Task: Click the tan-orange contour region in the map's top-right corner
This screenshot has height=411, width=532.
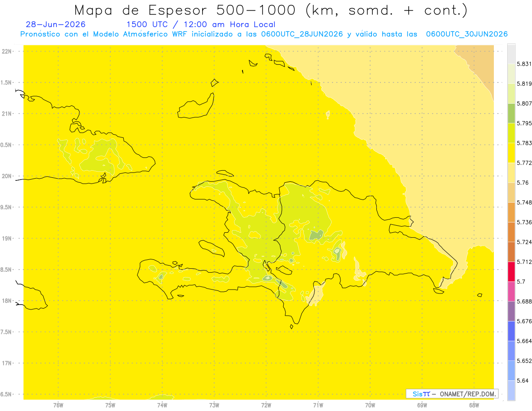Action: (x=481, y=64)
